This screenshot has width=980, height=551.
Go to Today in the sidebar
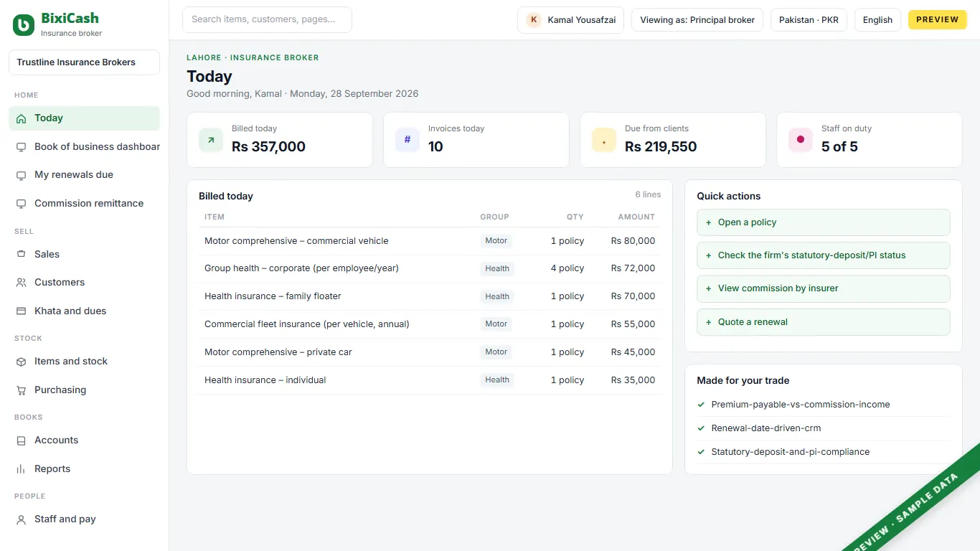point(84,118)
